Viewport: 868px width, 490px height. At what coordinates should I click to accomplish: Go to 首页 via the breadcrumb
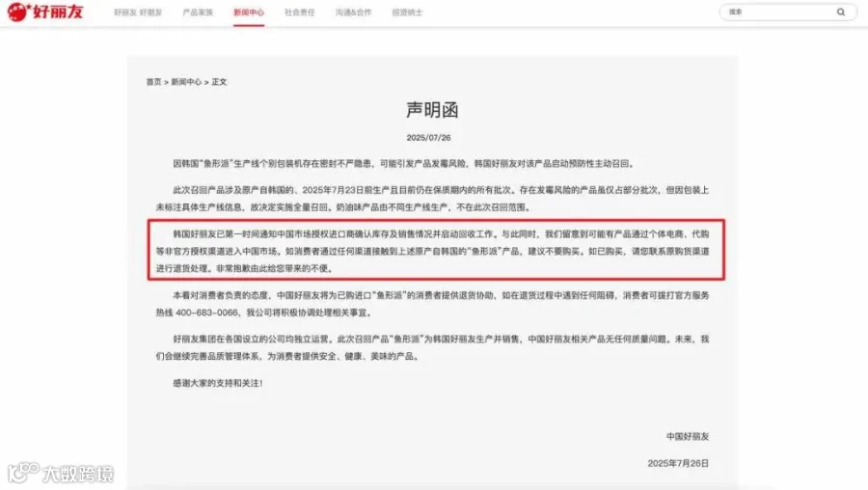click(x=154, y=82)
